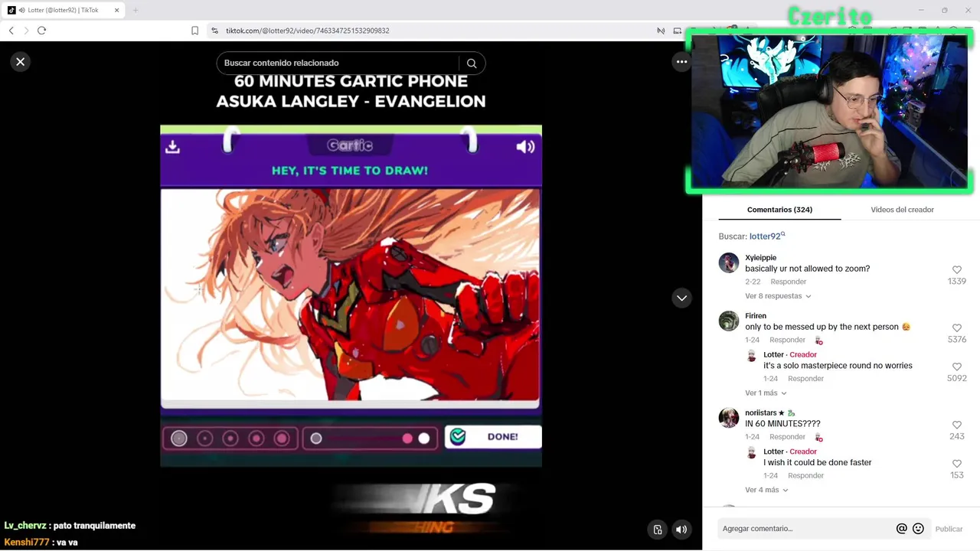Open noriistars' profile avatar
The width and height of the screenshot is (980, 551).
coord(729,418)
